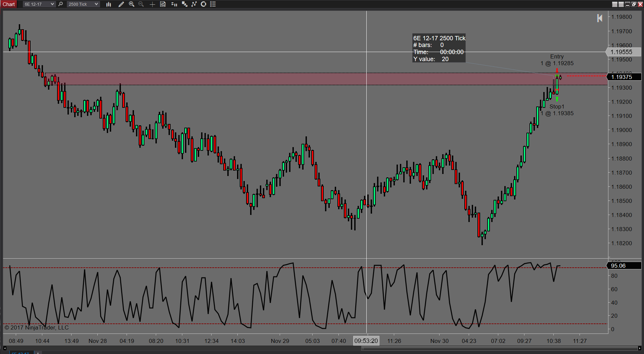Click the 08:49 time axis label

point(16,341)
